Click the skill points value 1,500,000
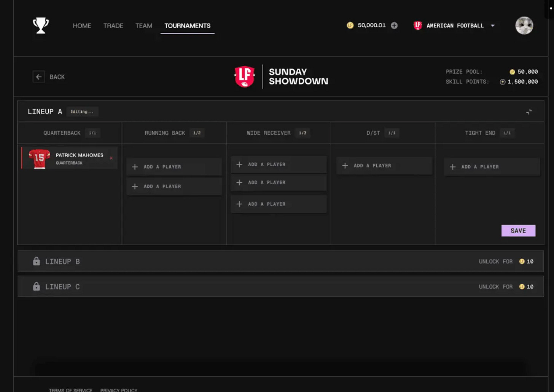The height and width of the screenshot is (392, 554). pyautogui.click(x=522, y=81)
